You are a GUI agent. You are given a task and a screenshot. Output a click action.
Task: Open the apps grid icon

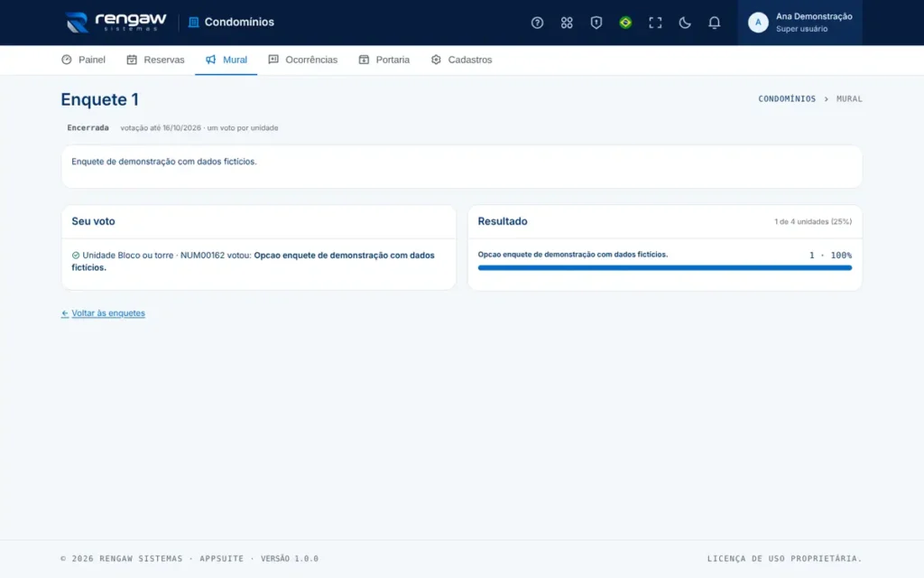click(567, 23)
